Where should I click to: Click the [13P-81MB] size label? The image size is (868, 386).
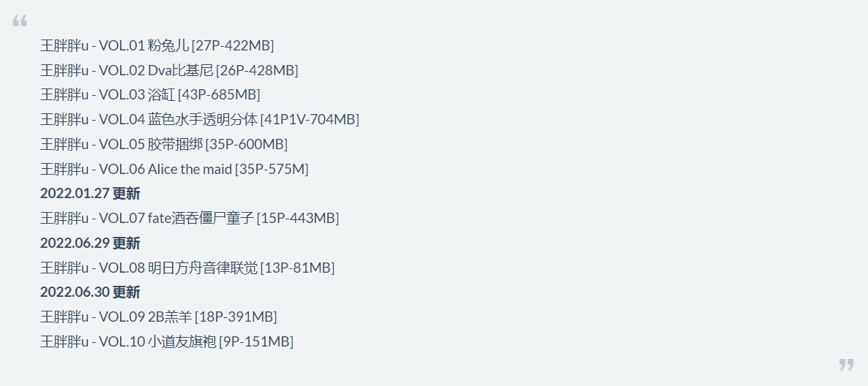tap(298, 268)
